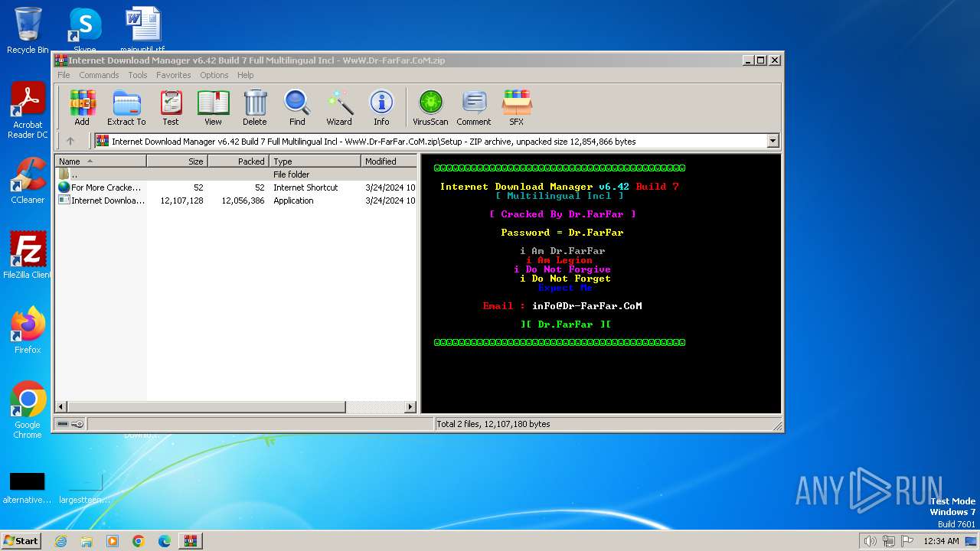
Task: Click the volume speaker tray icon
Action: 871,541
